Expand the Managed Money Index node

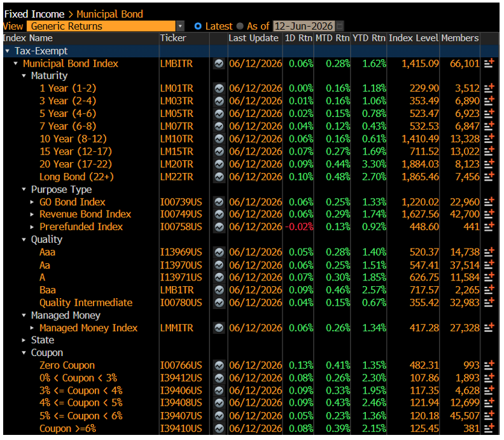(x=32, y=328)
